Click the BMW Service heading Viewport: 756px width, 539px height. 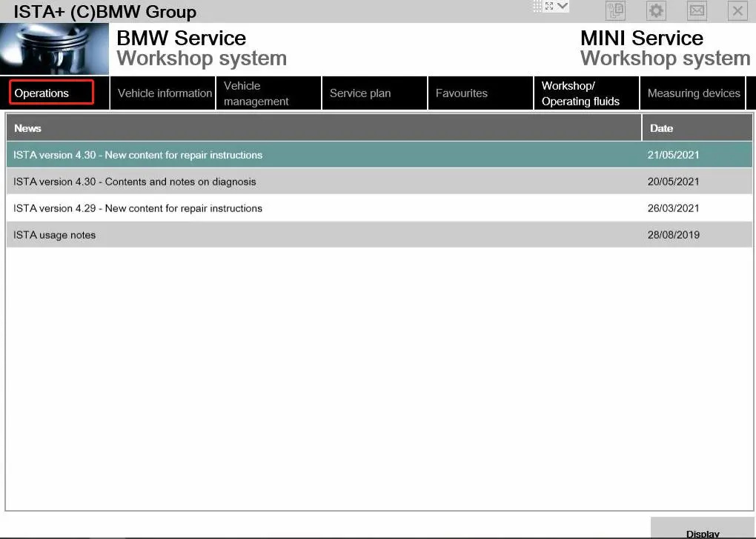[182, 38]
